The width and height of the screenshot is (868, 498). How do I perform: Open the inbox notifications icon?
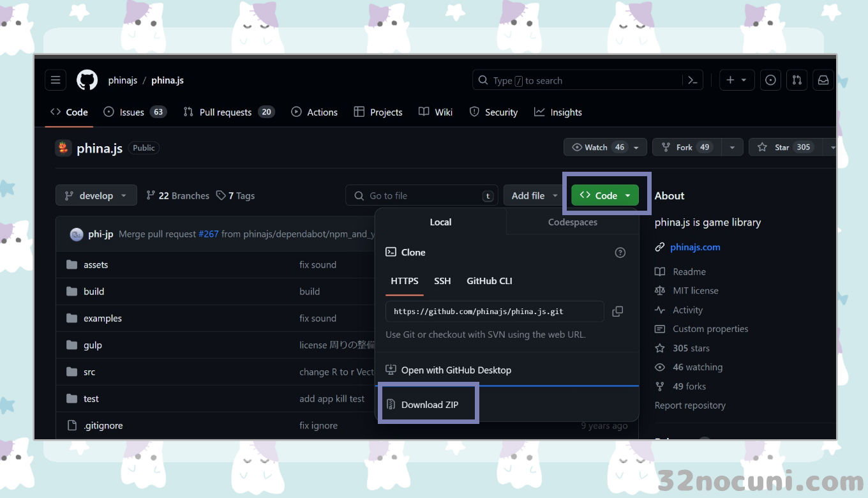(x=823, y=80)
